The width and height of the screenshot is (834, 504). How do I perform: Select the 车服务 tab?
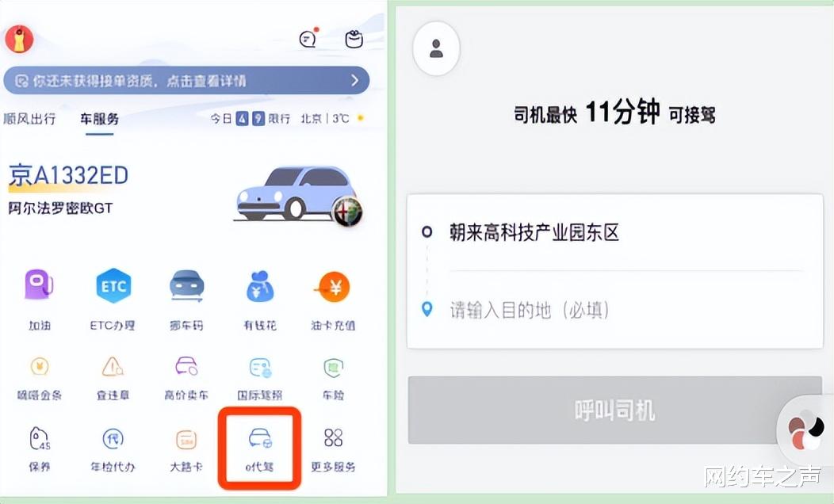click(x=99, y=119)
